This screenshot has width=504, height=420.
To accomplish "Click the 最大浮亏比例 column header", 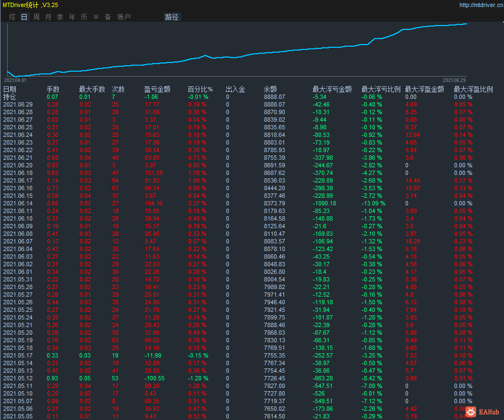I will [x=381, y=89].
